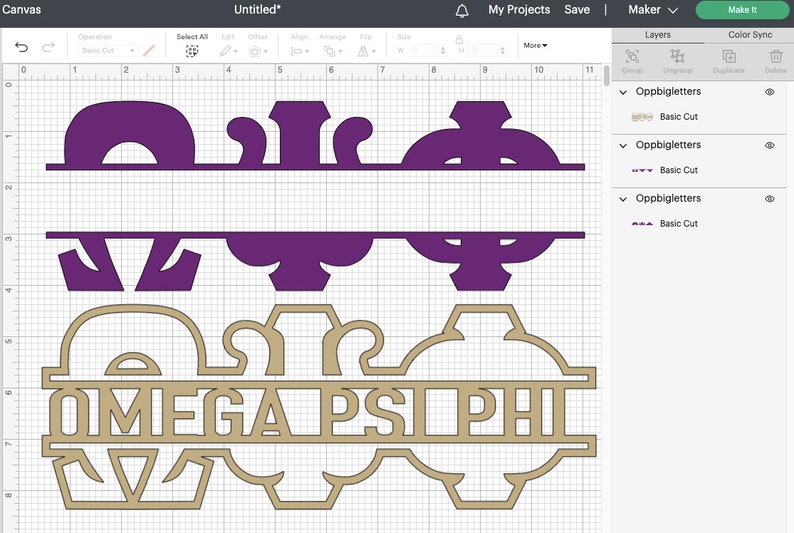The image size is (794, 533).
Task: Click third layer's Basic Cut label
Action: pos(679,224)
